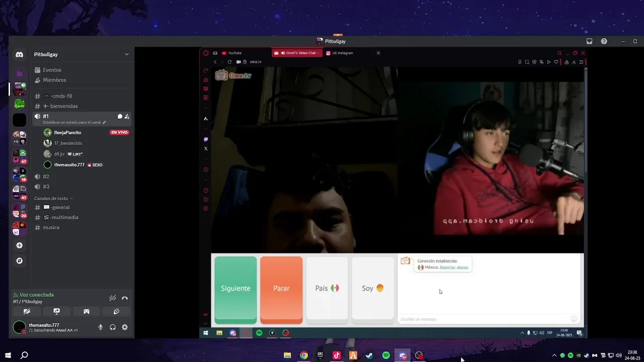Click Windows Start button on taskbar

coord(8,355)
